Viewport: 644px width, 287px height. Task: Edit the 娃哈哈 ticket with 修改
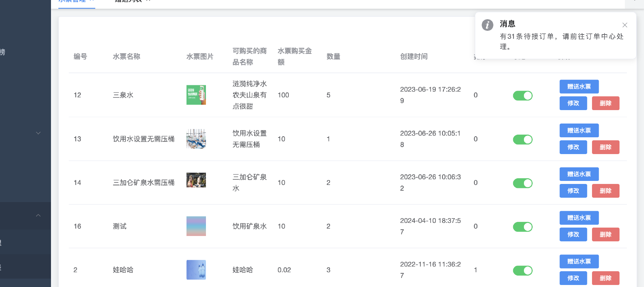click(573, 278)
